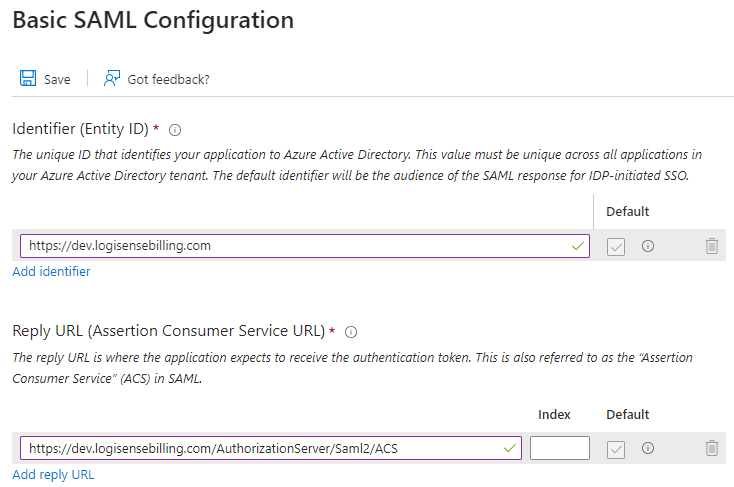This screenshot has height=487, width=734.
Task: Toggle the Default checkbox for the reply URL
Action: [x=616, y=448]
